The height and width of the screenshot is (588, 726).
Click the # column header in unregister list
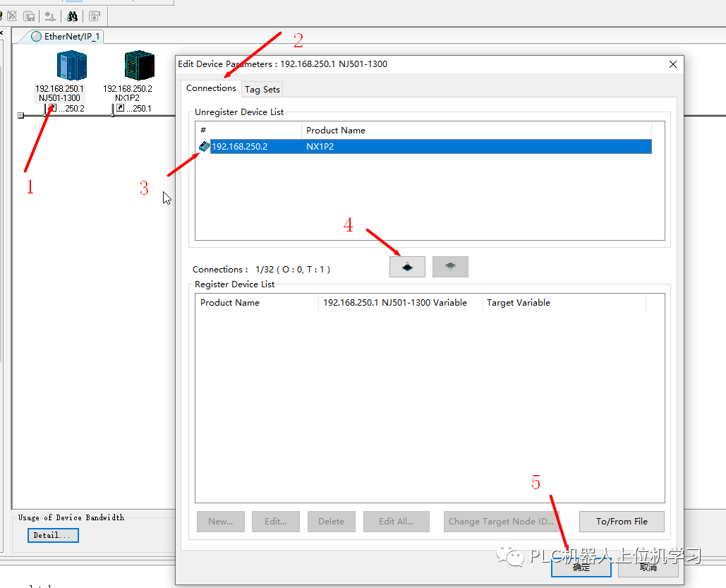pyautogui.click(x=248, y=130)
